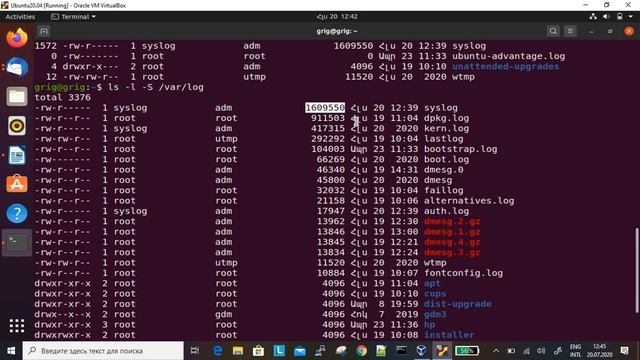
Task: Click the alternatives.log file name
Action: 469,201
